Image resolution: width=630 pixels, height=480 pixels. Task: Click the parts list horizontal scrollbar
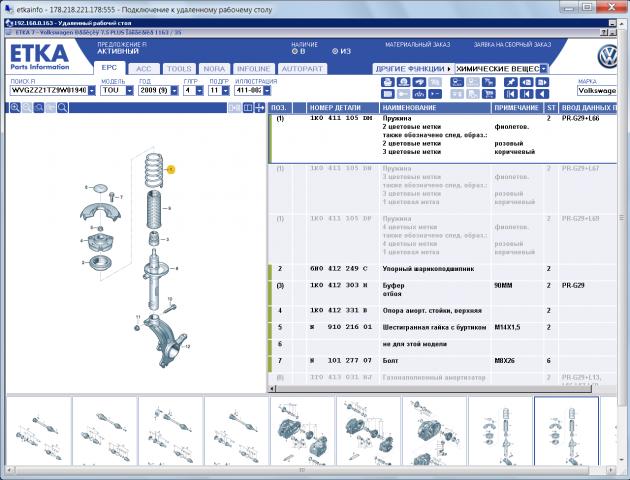pyautogui.click(x=434, y=388)
